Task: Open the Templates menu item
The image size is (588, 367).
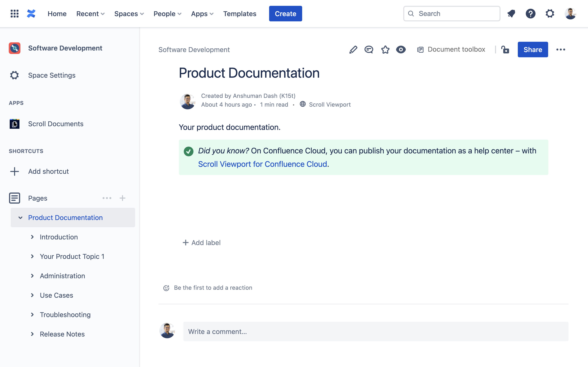Action: pos(240,14)
